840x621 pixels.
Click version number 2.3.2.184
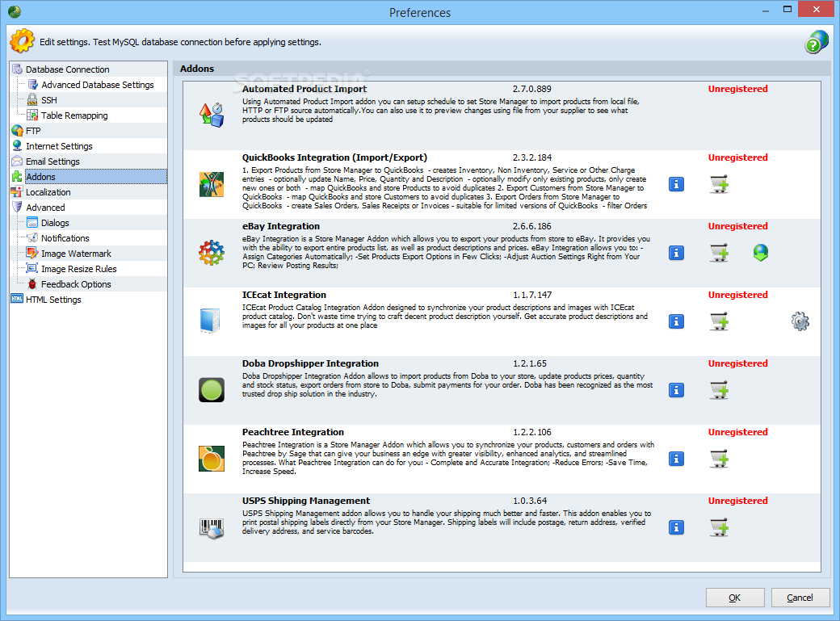(532, 157)
